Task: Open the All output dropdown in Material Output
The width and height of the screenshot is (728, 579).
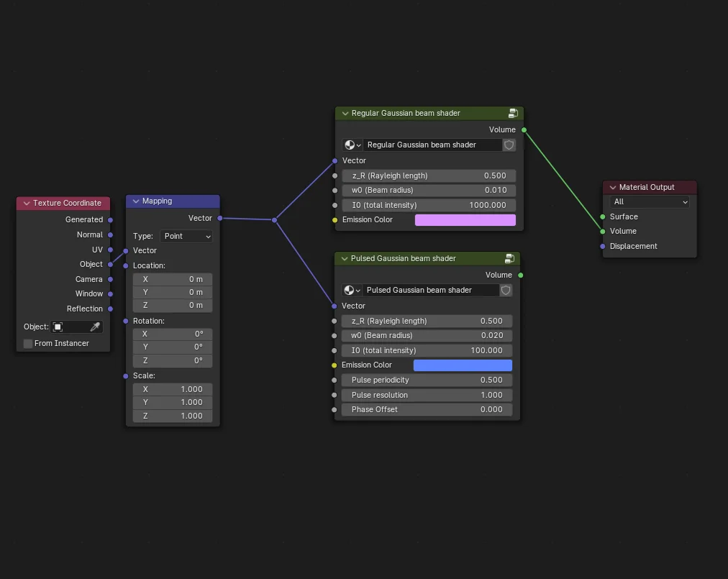Action: coord(648,201)
